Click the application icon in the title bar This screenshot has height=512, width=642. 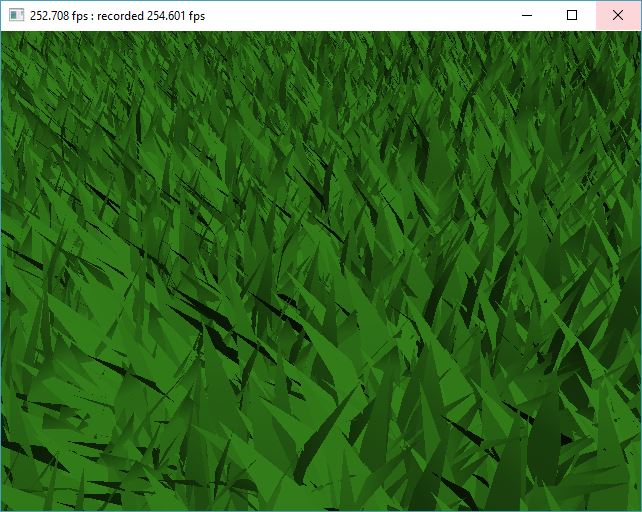16,15
